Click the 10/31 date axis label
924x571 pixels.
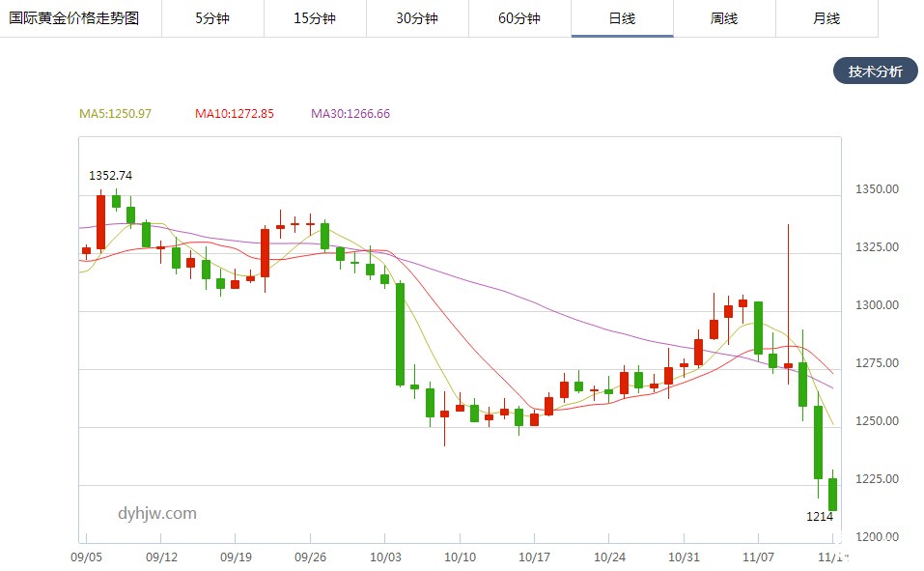(684, 557)
